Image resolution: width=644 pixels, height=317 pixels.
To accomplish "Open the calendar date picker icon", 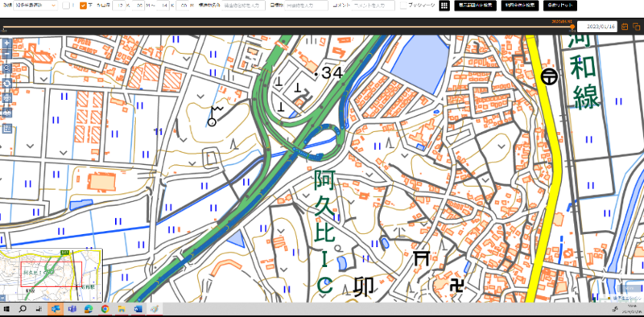I will coord(625,27).
